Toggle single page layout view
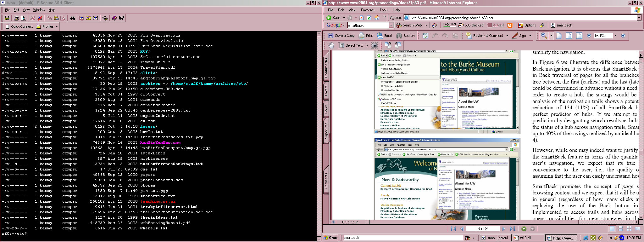The width and height of the screenshot is (644, 242). 612,229
